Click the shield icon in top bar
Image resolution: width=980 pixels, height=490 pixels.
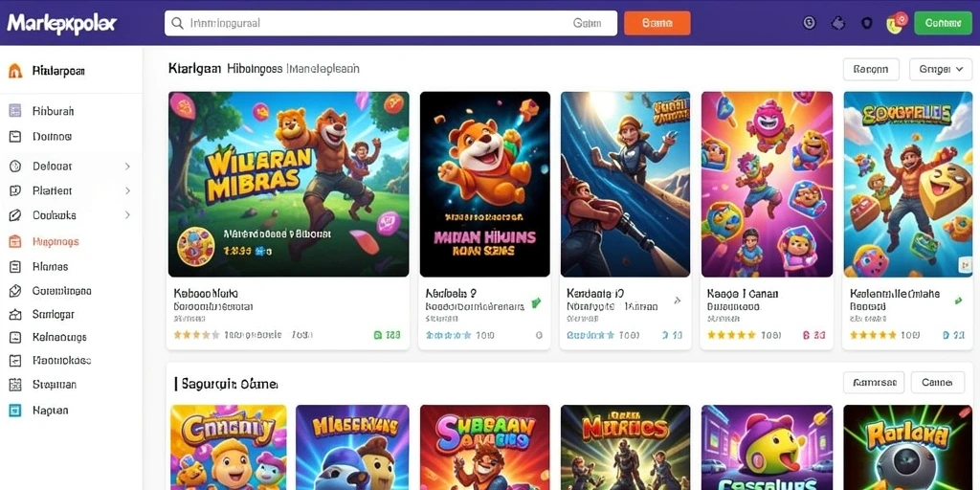(866, 23)
